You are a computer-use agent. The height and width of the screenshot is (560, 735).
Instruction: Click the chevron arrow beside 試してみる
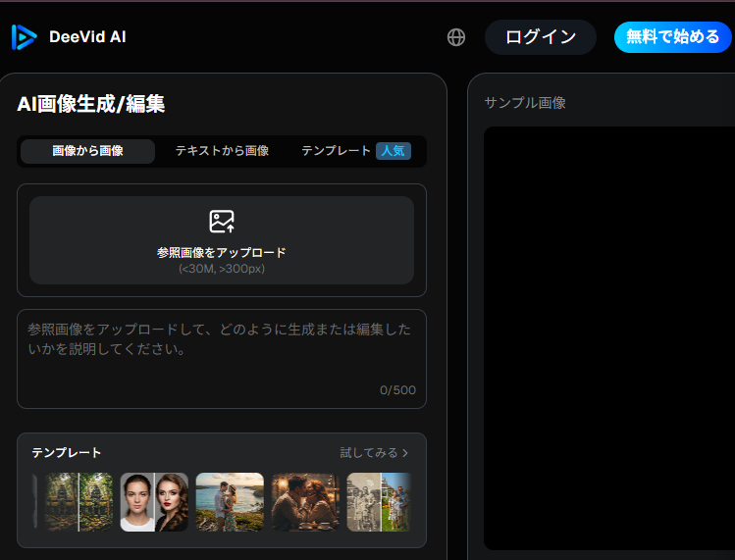point(405,453)
